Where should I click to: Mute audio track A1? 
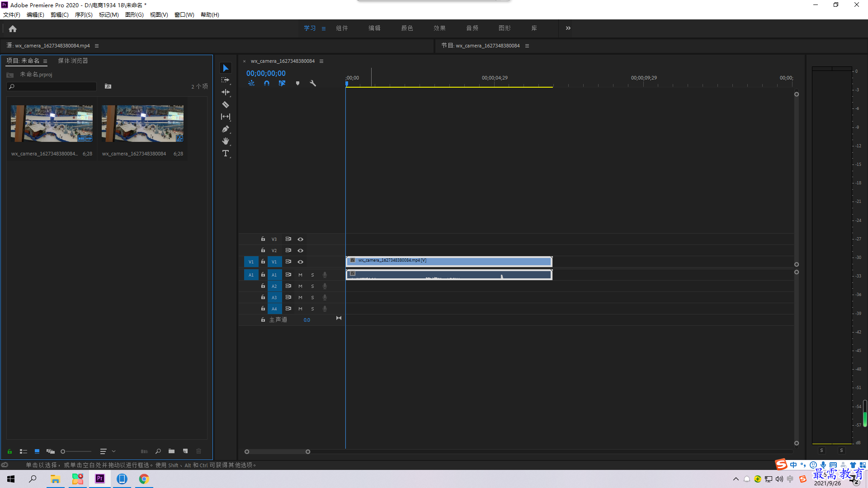click(x=300, y=275)
